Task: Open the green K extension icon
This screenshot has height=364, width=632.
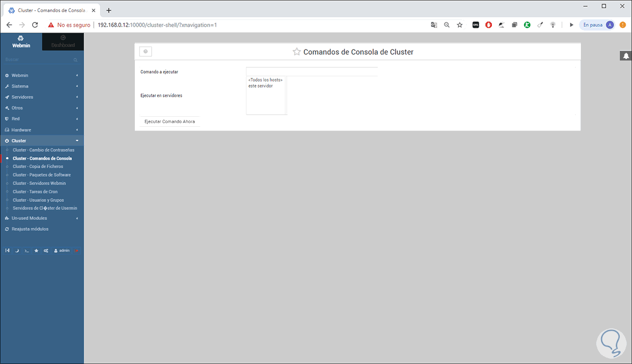Action: coord(527,25)
